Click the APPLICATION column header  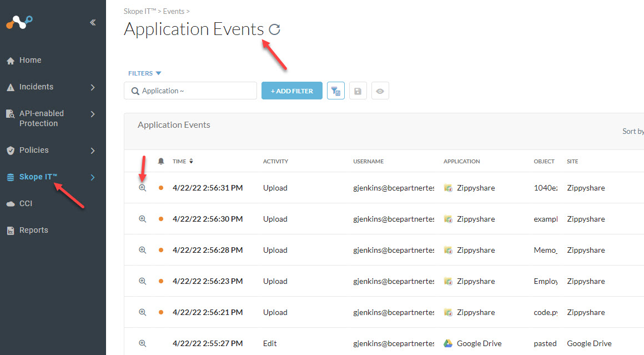point(462,161)
